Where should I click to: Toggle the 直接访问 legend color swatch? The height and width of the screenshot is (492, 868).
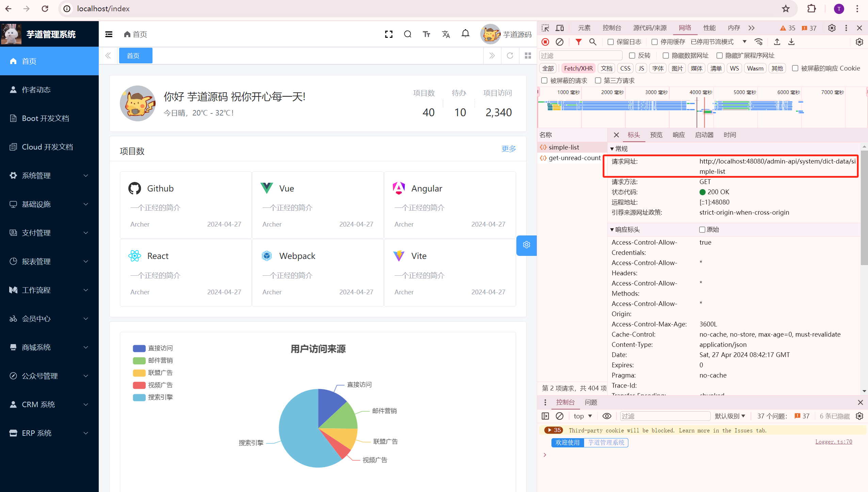pos(139,348)
